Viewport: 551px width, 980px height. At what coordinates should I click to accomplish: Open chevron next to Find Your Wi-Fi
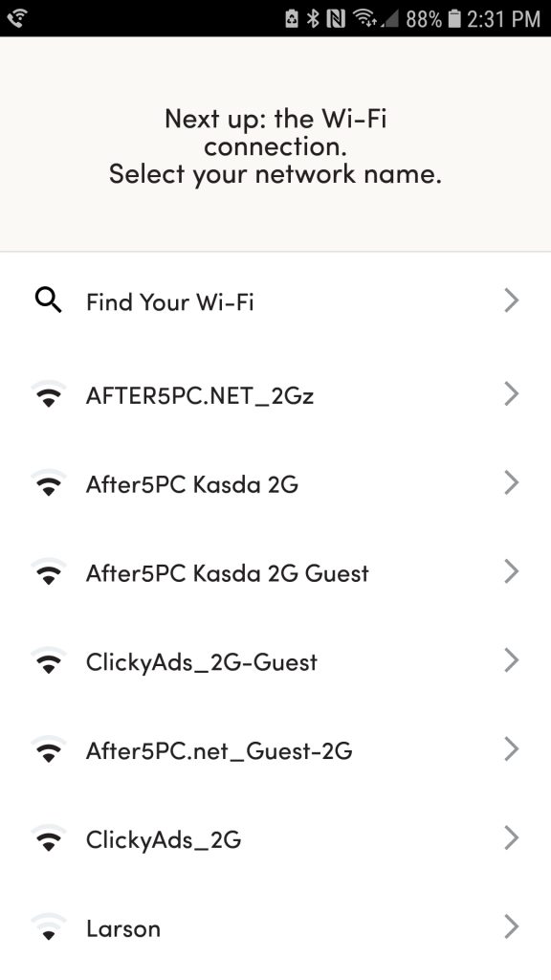pos(511,301)
